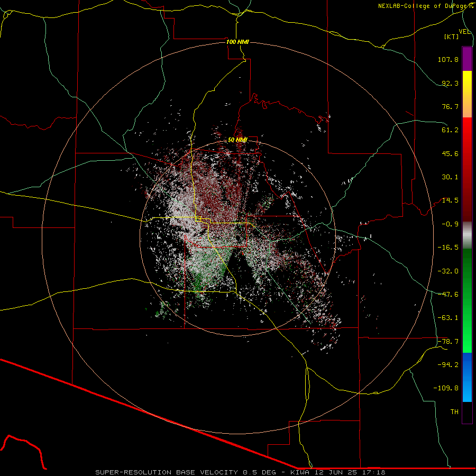The width and height of the screenshot is (476, 476).
Task: Select the 107.8 legend value
Action: (448, 59)
